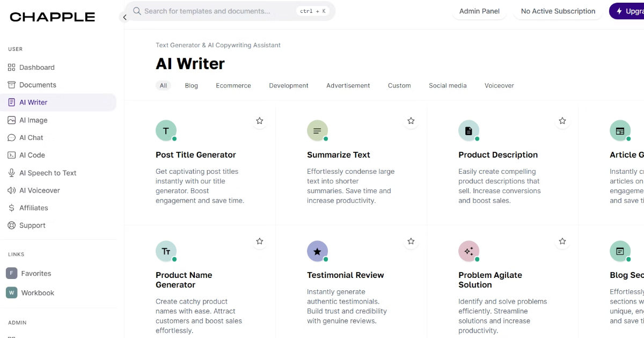Select the Social media filter tab

pyautogui.click(x=448, y=85)
